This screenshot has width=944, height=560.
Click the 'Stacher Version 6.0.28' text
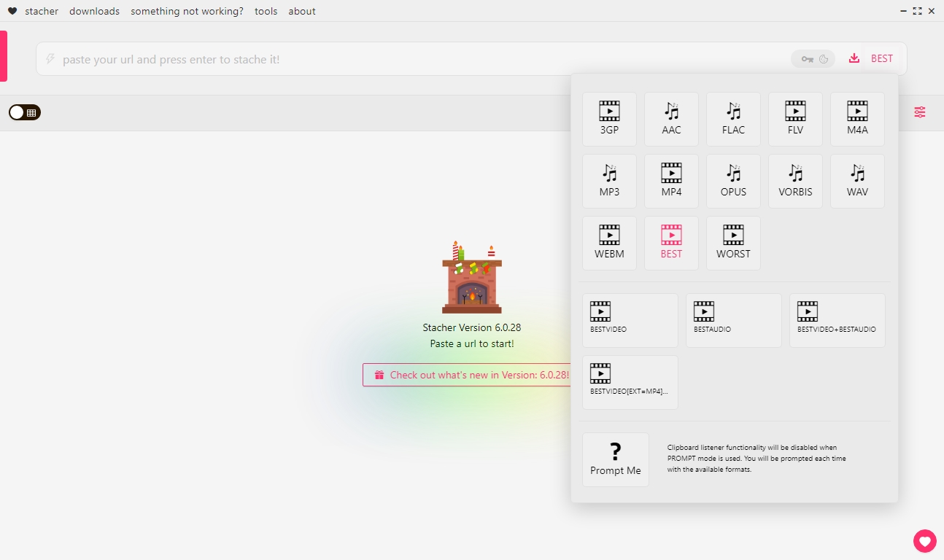[x=472, y=327]
